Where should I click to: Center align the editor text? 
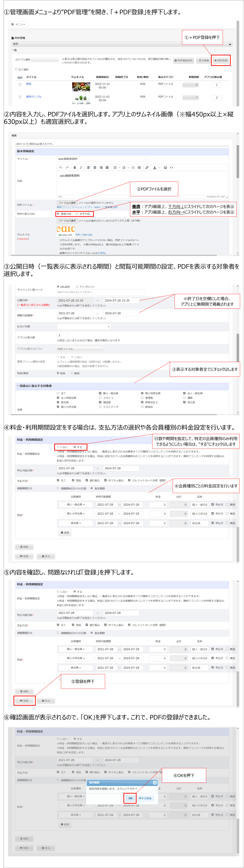[x=95, y=167]
